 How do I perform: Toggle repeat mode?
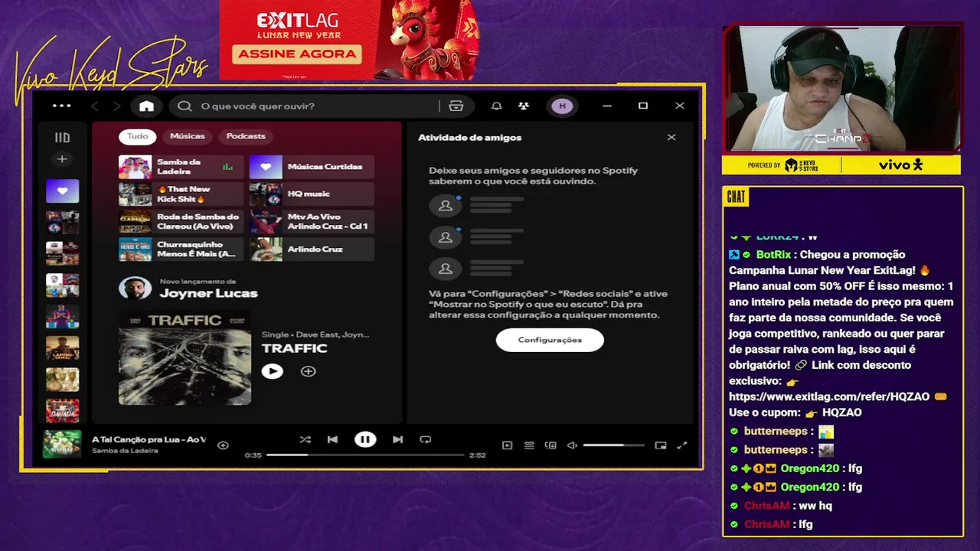coord(426,439)
